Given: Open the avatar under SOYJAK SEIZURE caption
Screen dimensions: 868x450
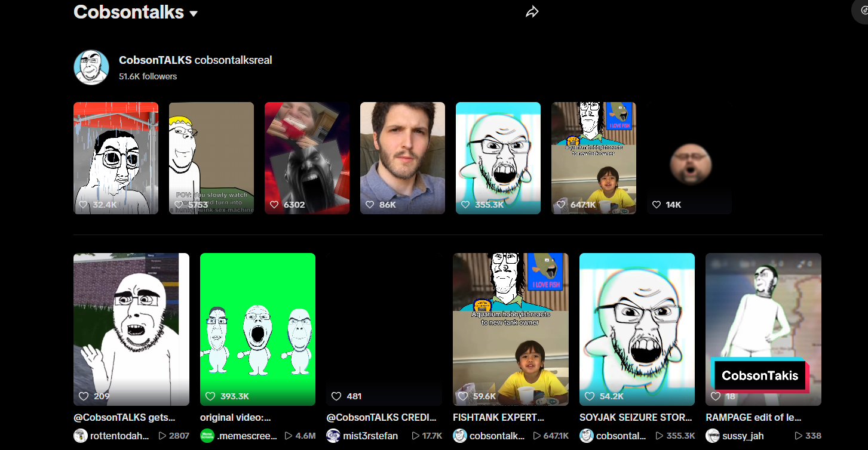Looking at the screenshot, I should pyautogui.click(x=587, y=436).
